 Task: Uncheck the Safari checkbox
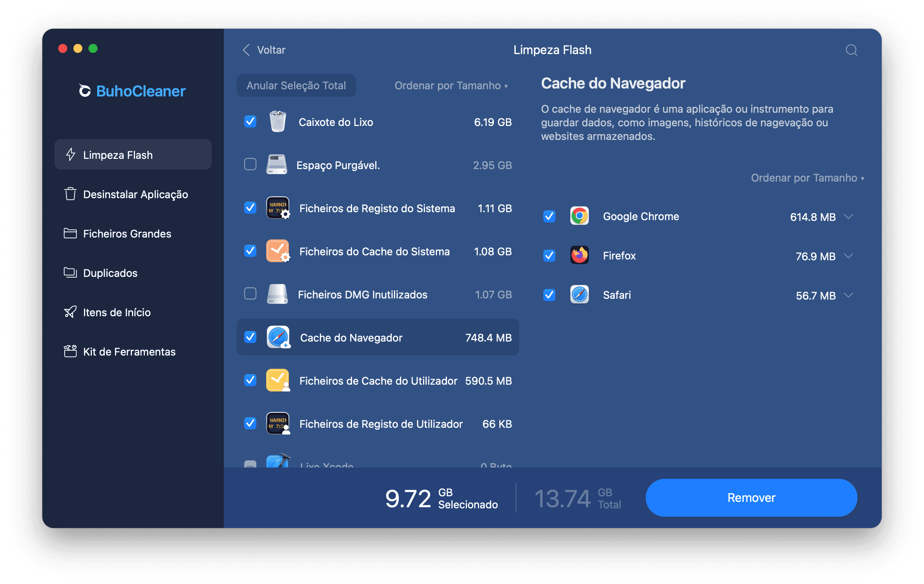click(549, 295)
